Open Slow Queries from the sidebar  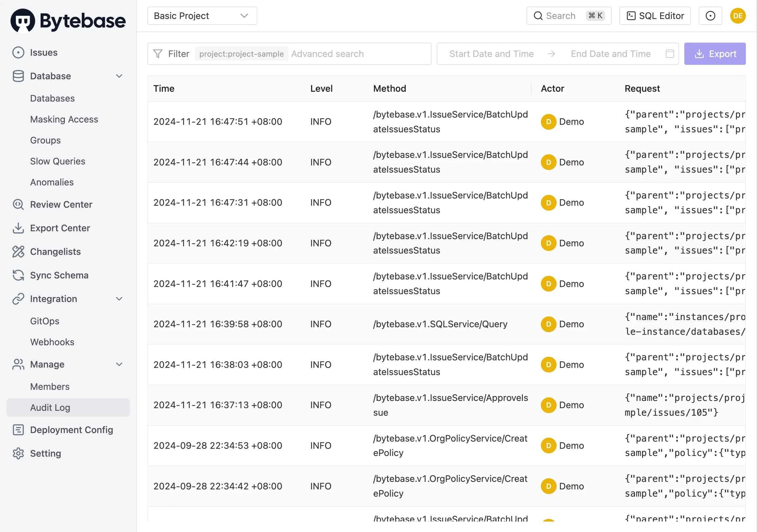coord(57,161)
